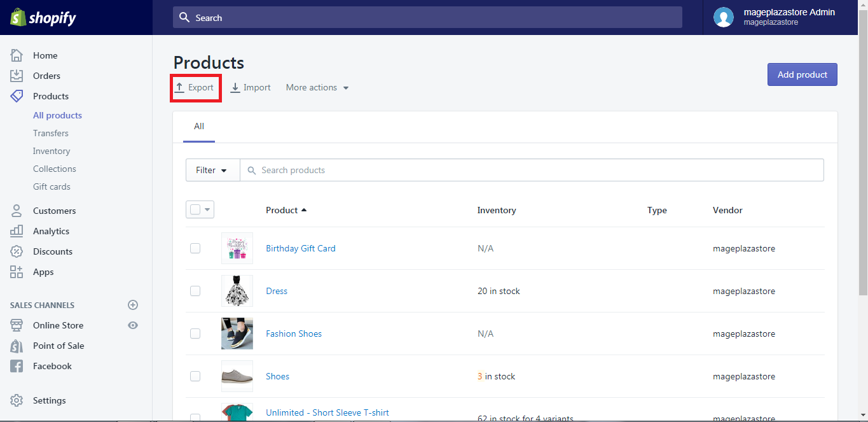Click the Customers person icon

(x=17, y=211)
